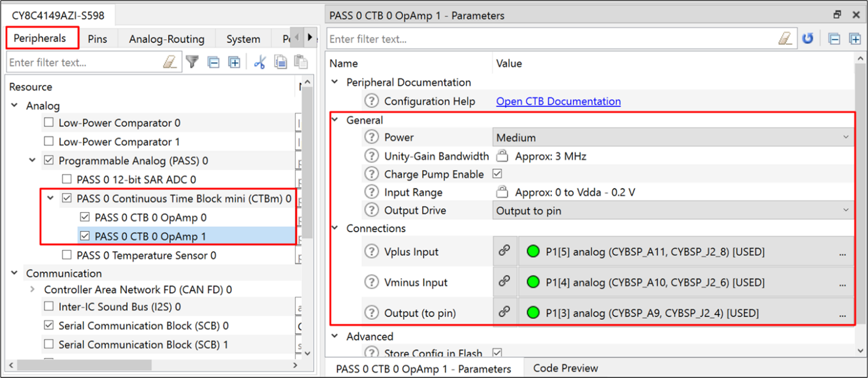The image size is (868, 378).
Task: Cut the selected peripheral with the scissors icon
Action: point(260,62)
